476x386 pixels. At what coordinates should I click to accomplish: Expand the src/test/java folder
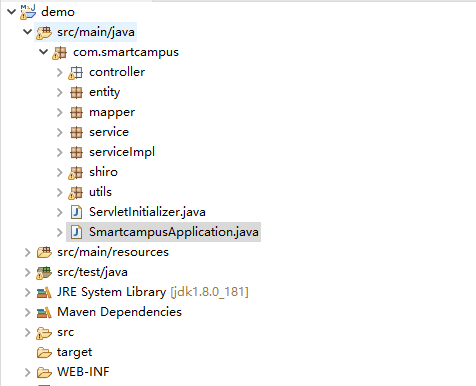[28, 272]
